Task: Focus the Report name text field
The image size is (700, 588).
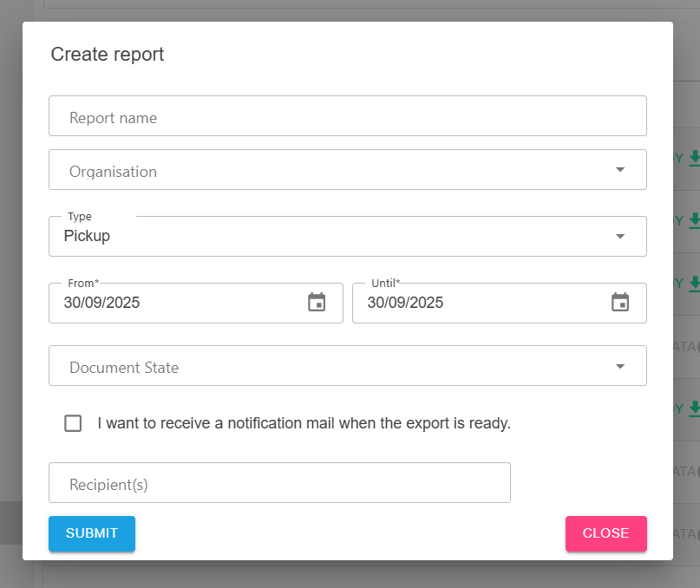Action: (x=347, y=116)
